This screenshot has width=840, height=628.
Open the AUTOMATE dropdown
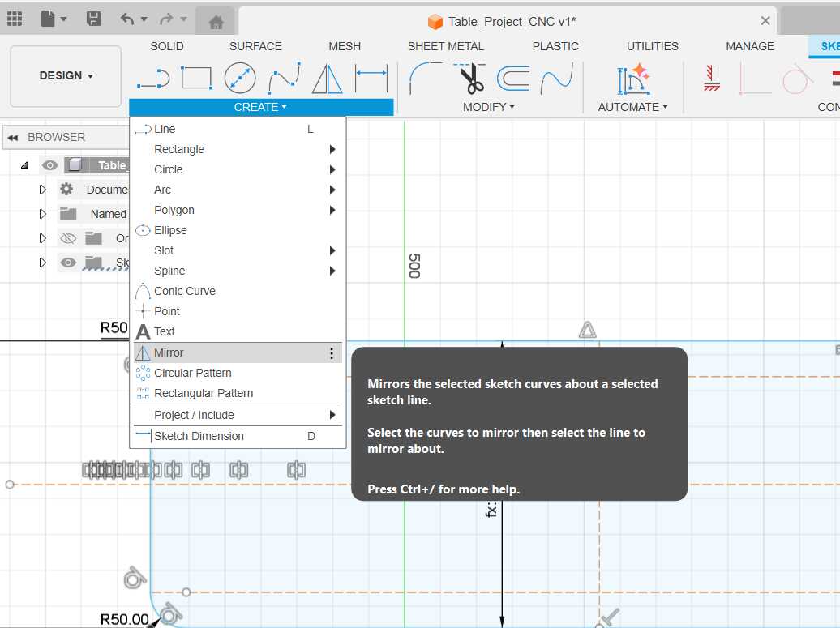(x=632, y=107)
